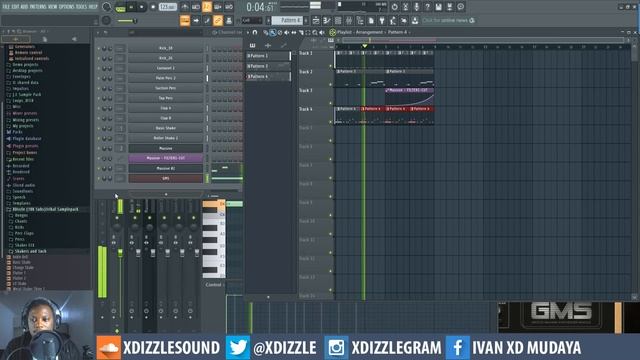Open the FILE menu
The height and width of the screenshot is (360, 640).
6,7
